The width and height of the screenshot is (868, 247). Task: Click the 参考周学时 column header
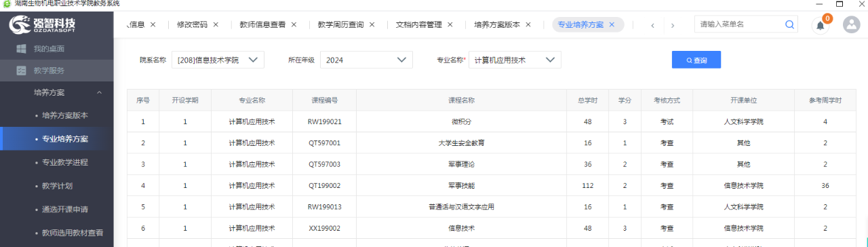[825, 100]
